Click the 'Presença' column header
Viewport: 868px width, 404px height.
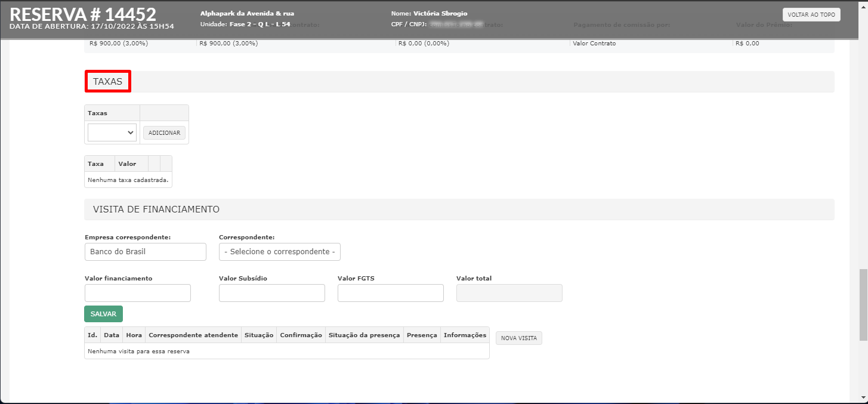coord(422,335)
